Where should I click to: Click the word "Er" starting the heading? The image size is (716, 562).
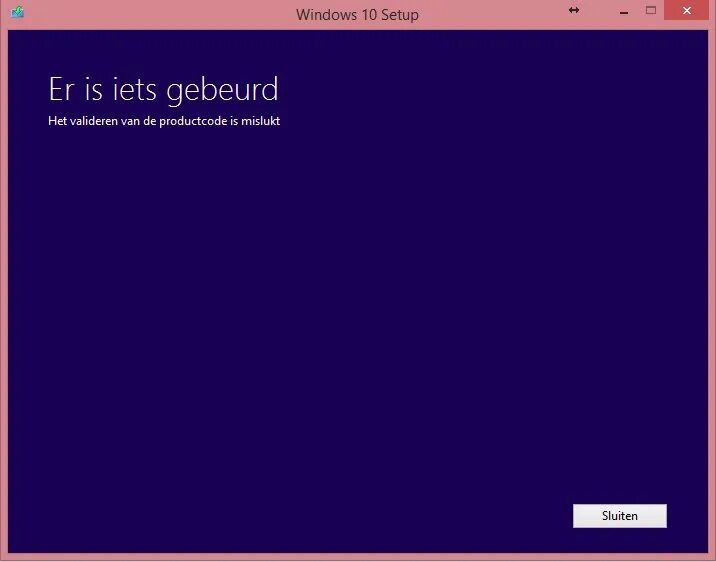point(61,89)
